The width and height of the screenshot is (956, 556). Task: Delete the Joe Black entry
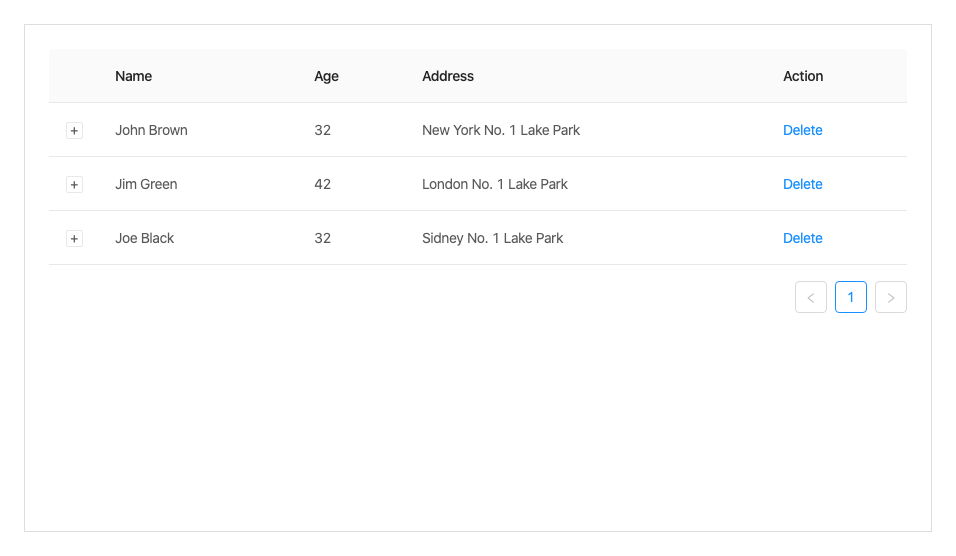[x=802, y=238]
